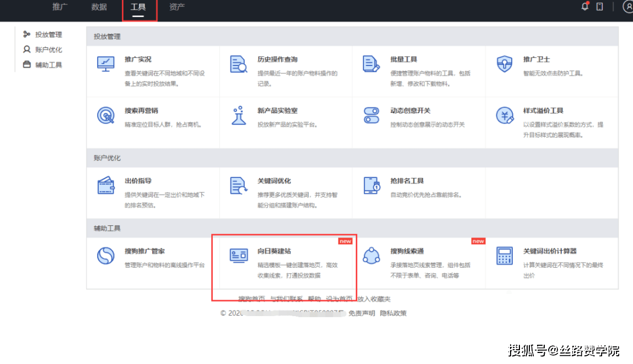Click the 智能无效点击防护工具 description
The image size is (633, 364).
(553, 73)
